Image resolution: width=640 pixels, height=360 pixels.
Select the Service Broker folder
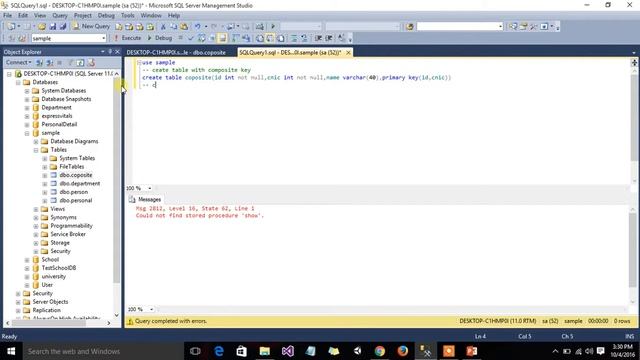pos(68,234)
